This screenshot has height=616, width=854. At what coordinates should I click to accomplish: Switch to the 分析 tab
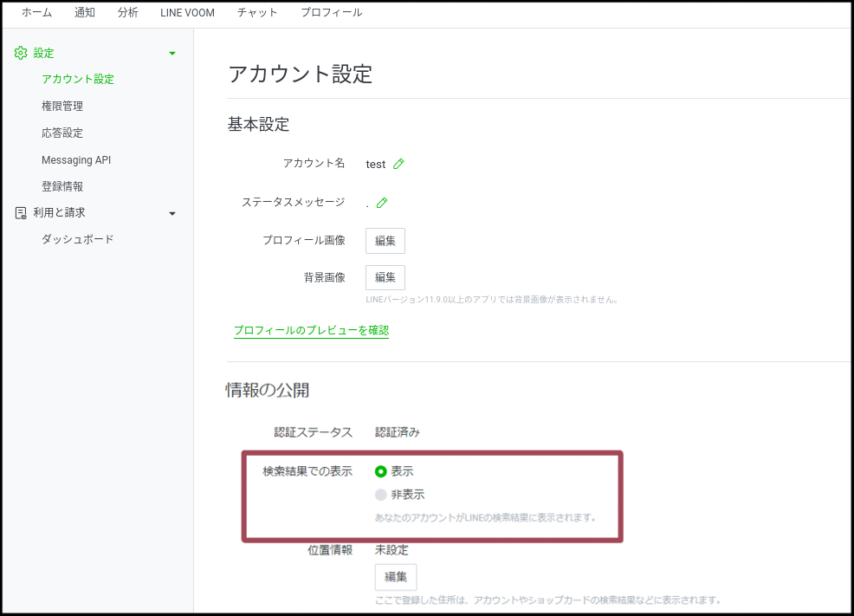(127, 13)
